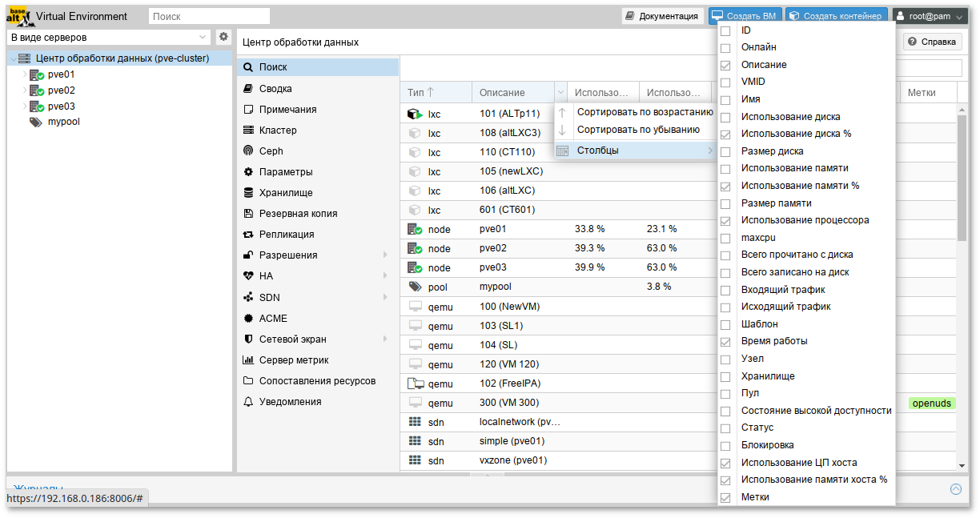Choose Сортировать по убыванию
This screenshot has height=518, width=980.
coord(638,130)
